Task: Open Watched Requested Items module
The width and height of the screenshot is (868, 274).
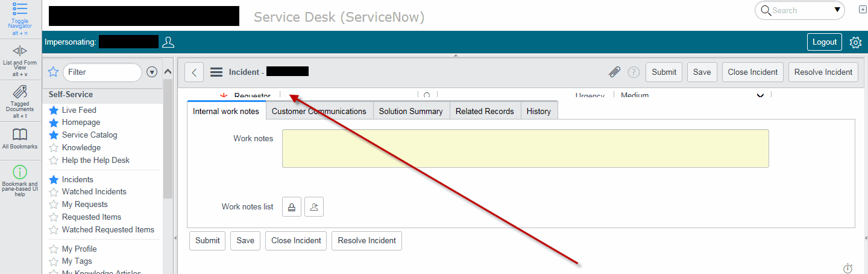Action: pyautogui.click(x=108, y=229)
